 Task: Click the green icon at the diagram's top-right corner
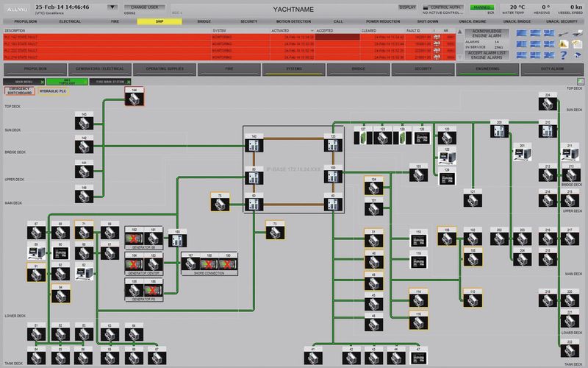[581, 81]
